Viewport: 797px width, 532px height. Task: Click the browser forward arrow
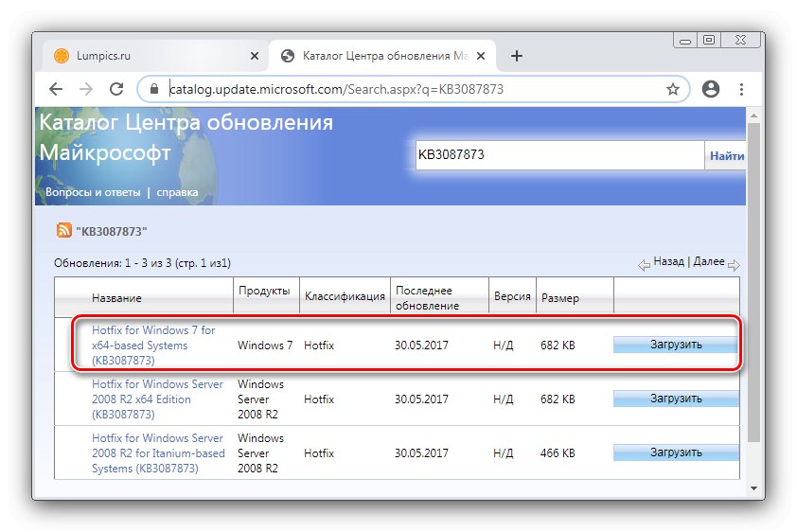coord(86,89)
